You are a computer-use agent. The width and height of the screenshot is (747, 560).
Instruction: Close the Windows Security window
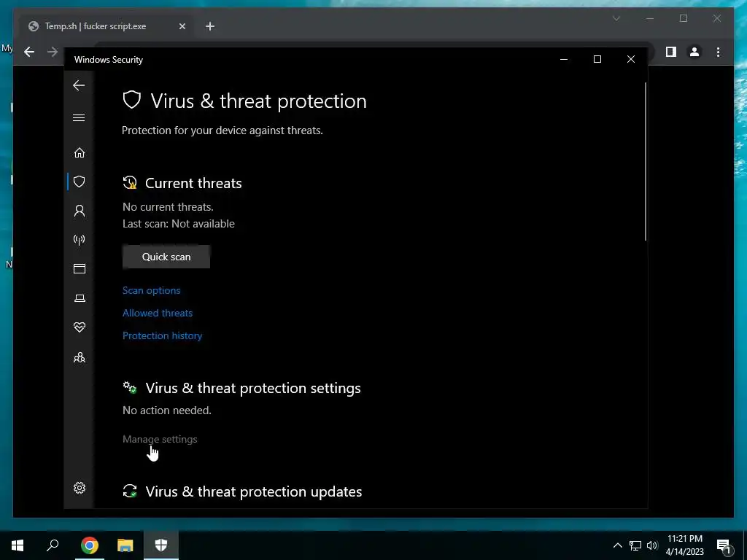coord(631,59)
